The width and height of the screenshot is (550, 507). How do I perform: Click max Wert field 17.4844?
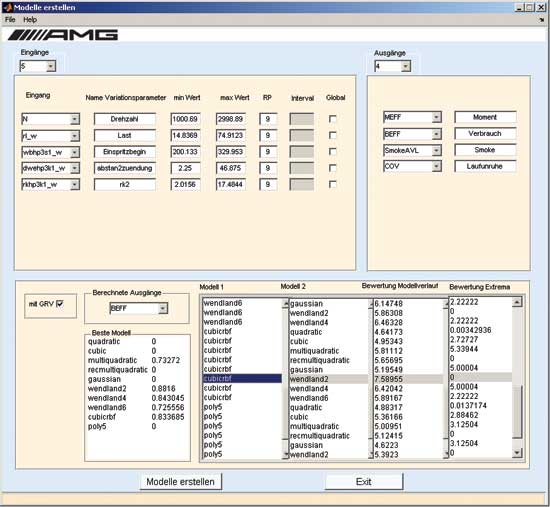click(x=230, y=185)
